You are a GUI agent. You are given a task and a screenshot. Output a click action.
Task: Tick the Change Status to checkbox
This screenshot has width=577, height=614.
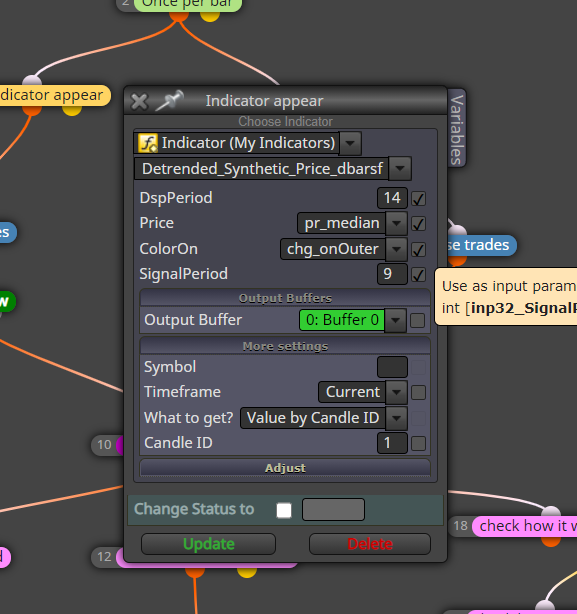[x=284, y=510]
